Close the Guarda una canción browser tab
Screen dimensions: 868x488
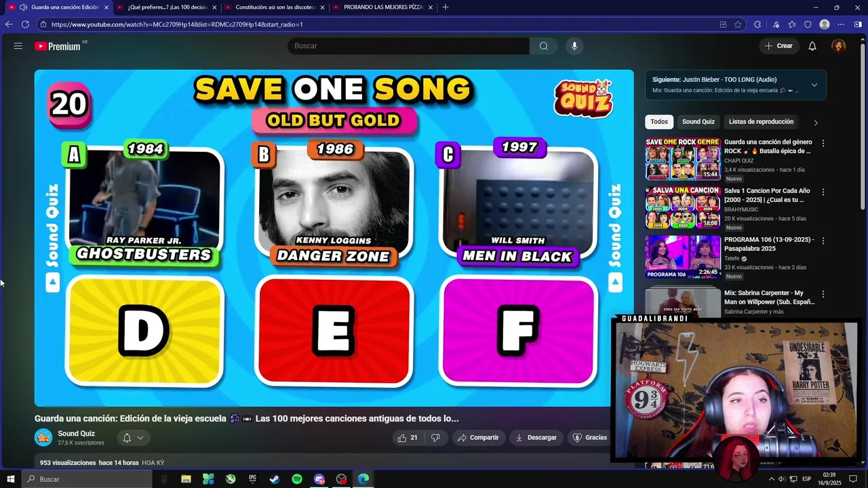click(106, 7)
